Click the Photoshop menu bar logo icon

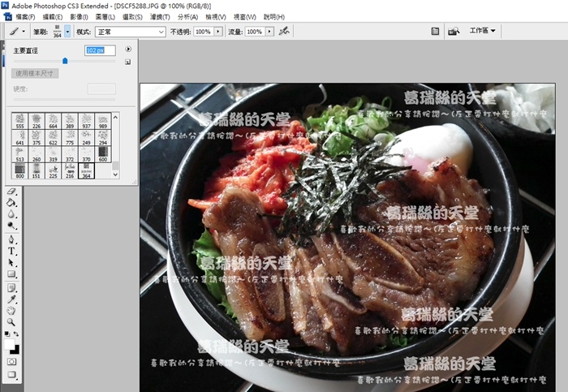point(7,17)
